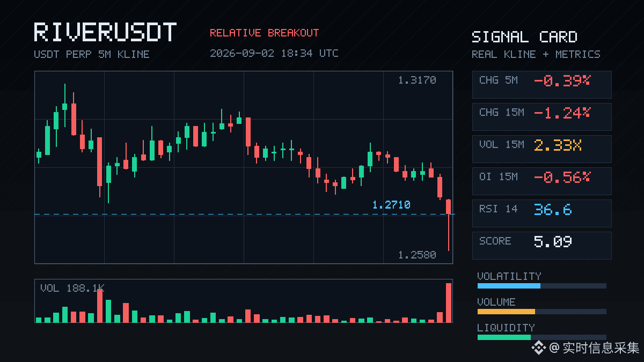644x362 pixels.
Task: Select the VOL 15M 2.33X card
Action: pos(541,149)
